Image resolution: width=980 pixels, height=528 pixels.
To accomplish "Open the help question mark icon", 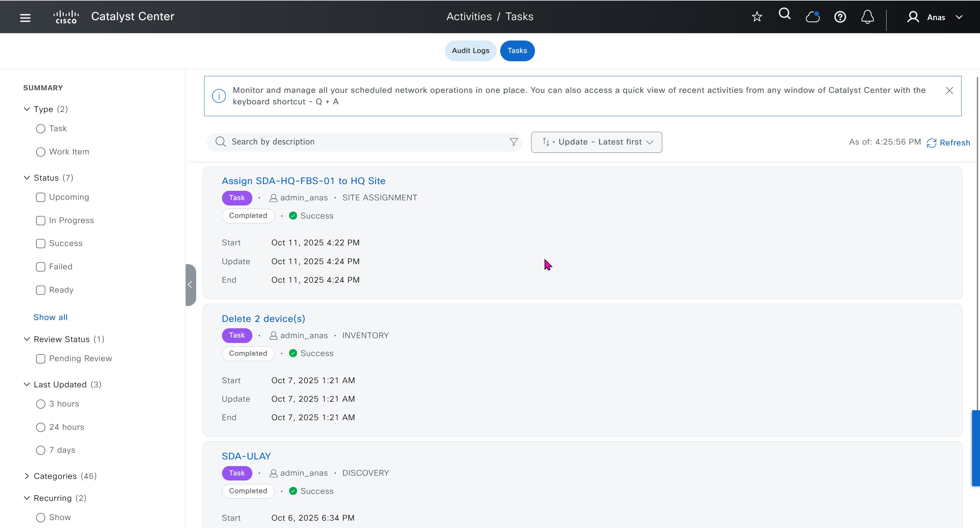I will (x=840, y=17).
